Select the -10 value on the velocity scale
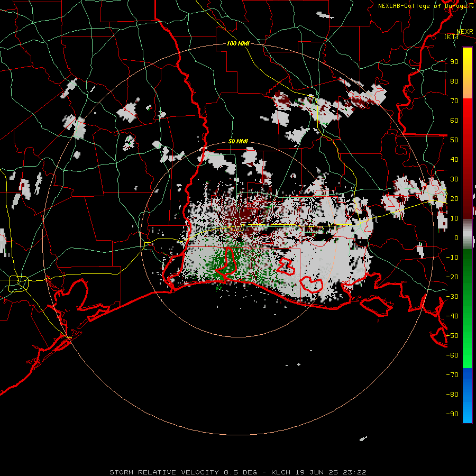The width and height of the screenshot is (476, 476). pyautogui.click(x=452, y=258)
